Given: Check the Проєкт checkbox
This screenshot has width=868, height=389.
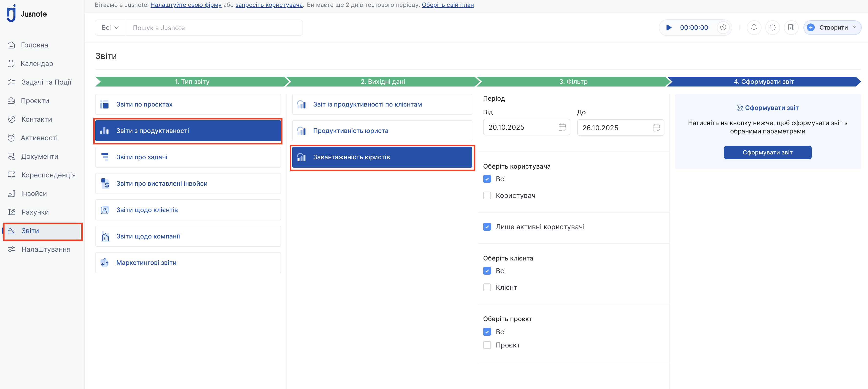Looking at the screenshot, I should tap(487, 345).
